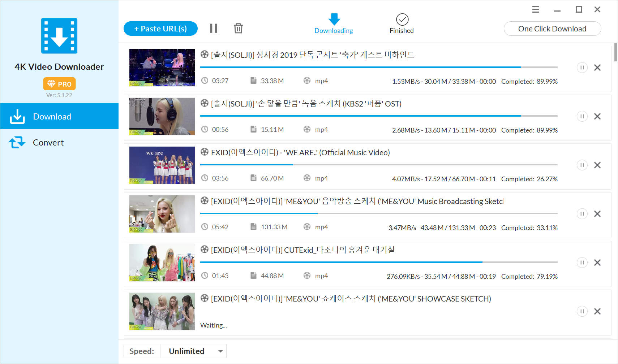Click the Downloading tab arrow icon
The width and height of the screenshot is (618, 364).
click(334, 19)
